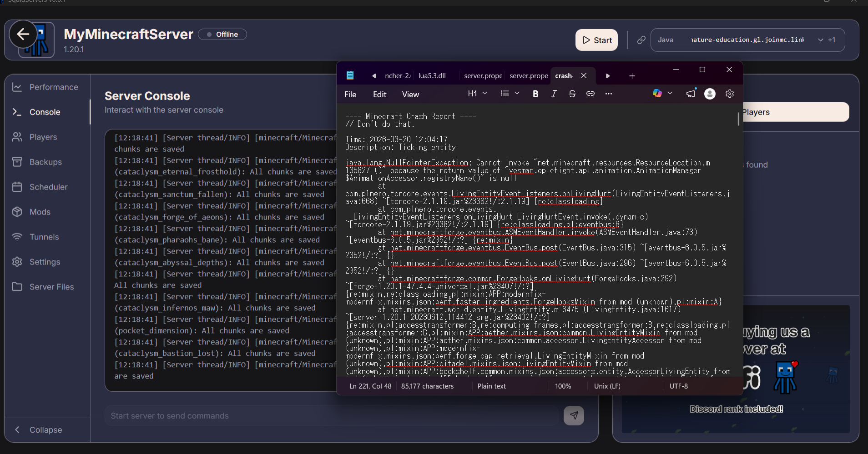The width and height of the screenshot is (868, 454).
Task: Click the UTF-8 encoding indicator
Action: [x=678, y=386]
